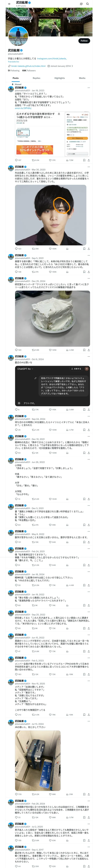Image resolution: width=98 pixels, height=868 pixels.
Task: Switch to the Replies tab
Action: coord(36,78)
